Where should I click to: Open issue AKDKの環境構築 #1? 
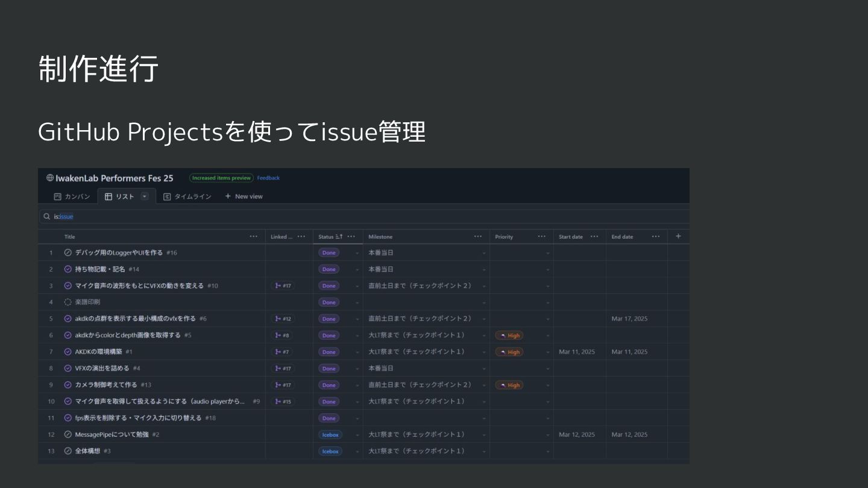pyautogui.click(x=104, y=352)
